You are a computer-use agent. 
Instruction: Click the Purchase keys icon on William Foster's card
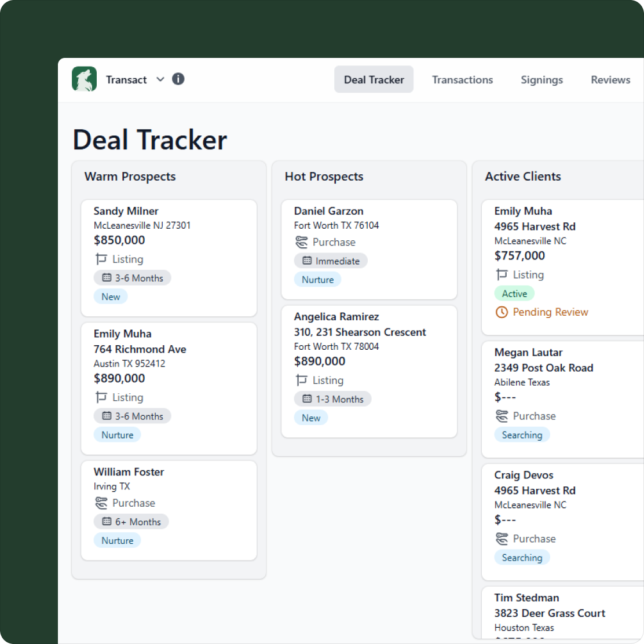pyautogui.click(x=101, y=503)
